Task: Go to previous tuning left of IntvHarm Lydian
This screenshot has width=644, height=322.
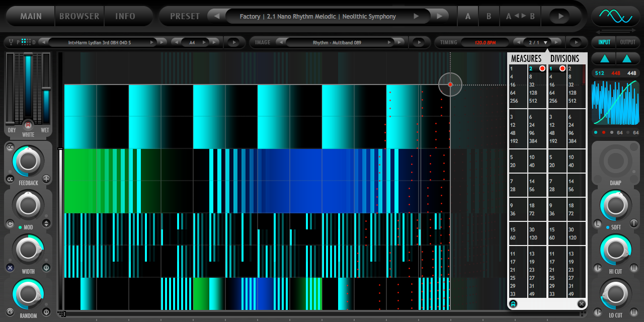Action: coord(44,43)
